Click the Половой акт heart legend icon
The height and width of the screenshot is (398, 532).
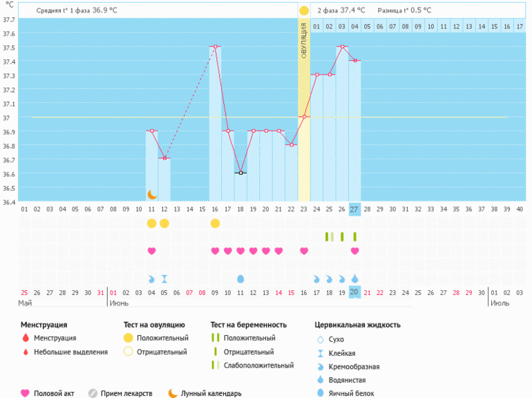point(25,393)
